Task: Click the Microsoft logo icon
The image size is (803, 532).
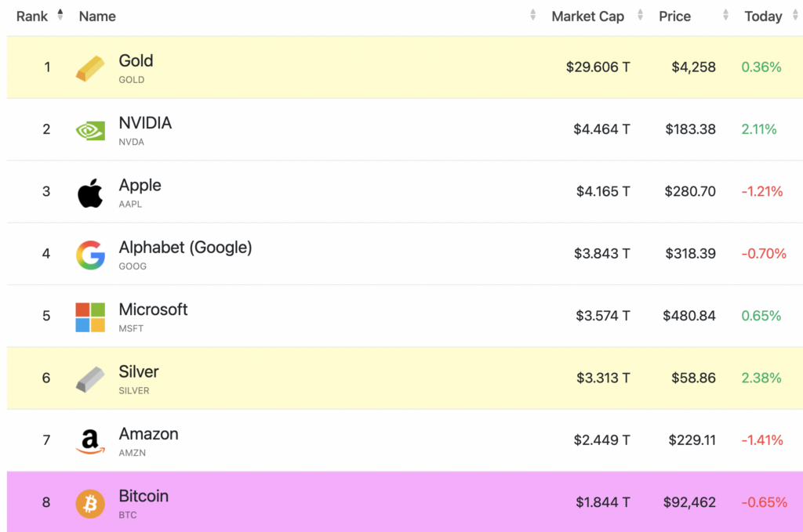Action: (90, 317)
